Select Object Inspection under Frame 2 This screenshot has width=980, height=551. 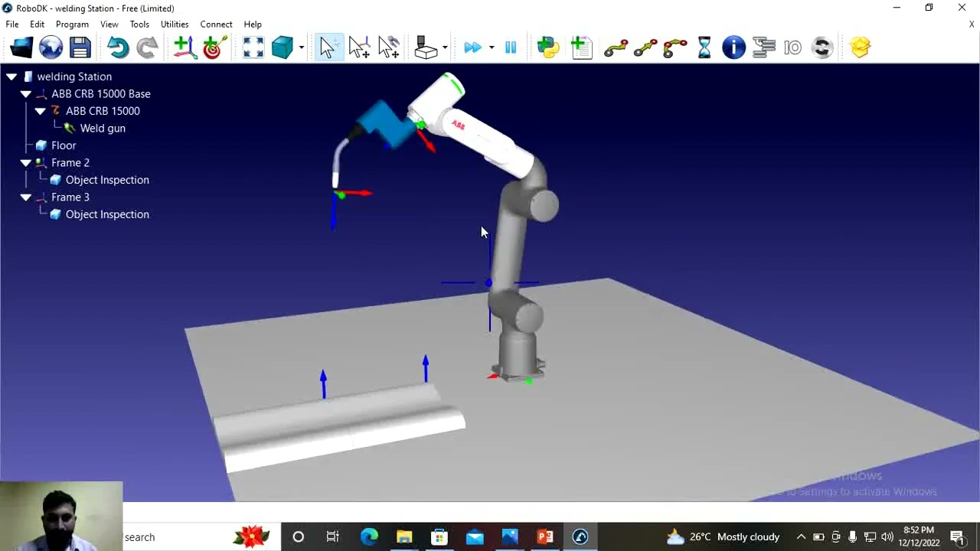tap(107, 180)
